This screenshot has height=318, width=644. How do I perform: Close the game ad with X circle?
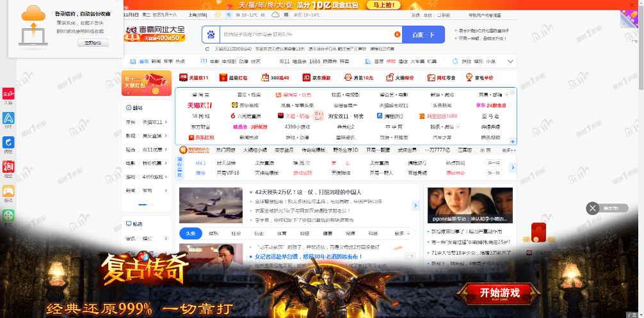[592, 209]
